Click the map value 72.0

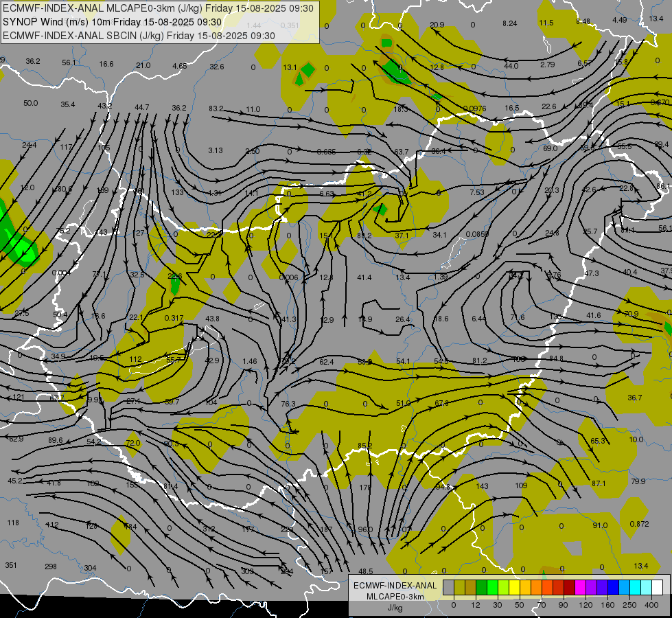click(133, 443)
